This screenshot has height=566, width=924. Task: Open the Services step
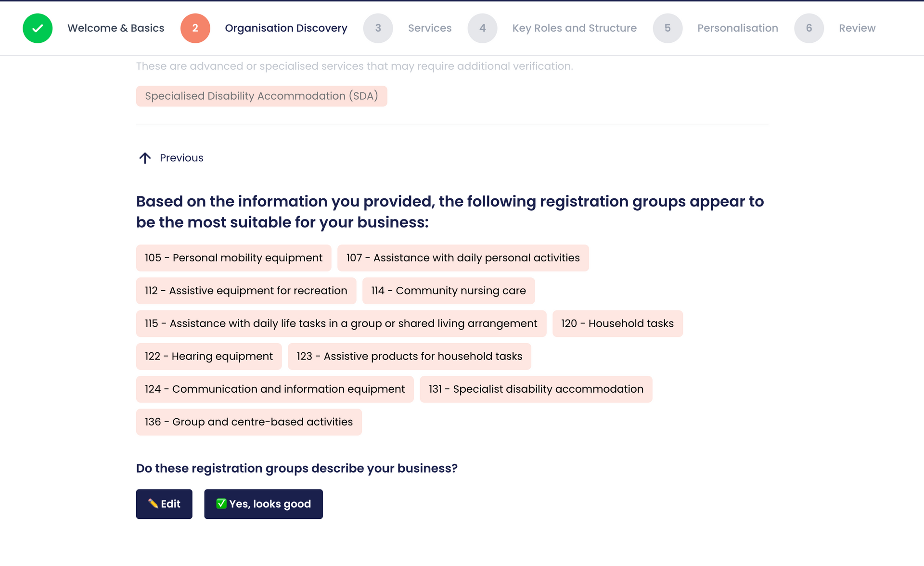coord(430,28)
